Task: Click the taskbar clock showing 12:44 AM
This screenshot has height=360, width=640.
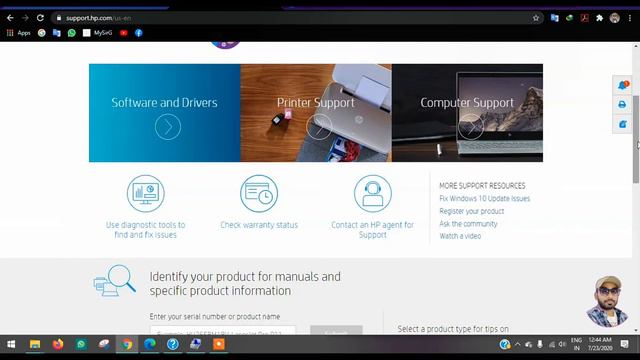Action: tap(600, 344)
